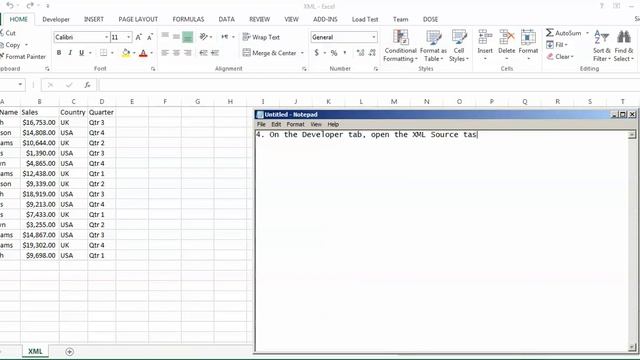Decrease font size with smaller A
The height and width of the screenshot is (360, 640).
150,37
